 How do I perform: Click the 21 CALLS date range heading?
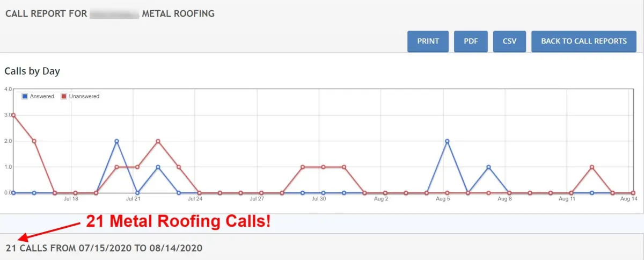(x=104, y=248)
